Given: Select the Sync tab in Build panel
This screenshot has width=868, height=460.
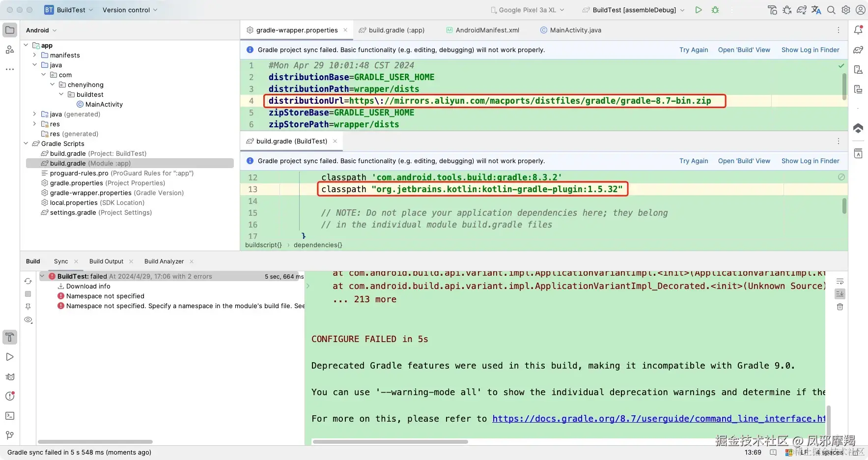Looking at the screenshot, I should point(61,261).
